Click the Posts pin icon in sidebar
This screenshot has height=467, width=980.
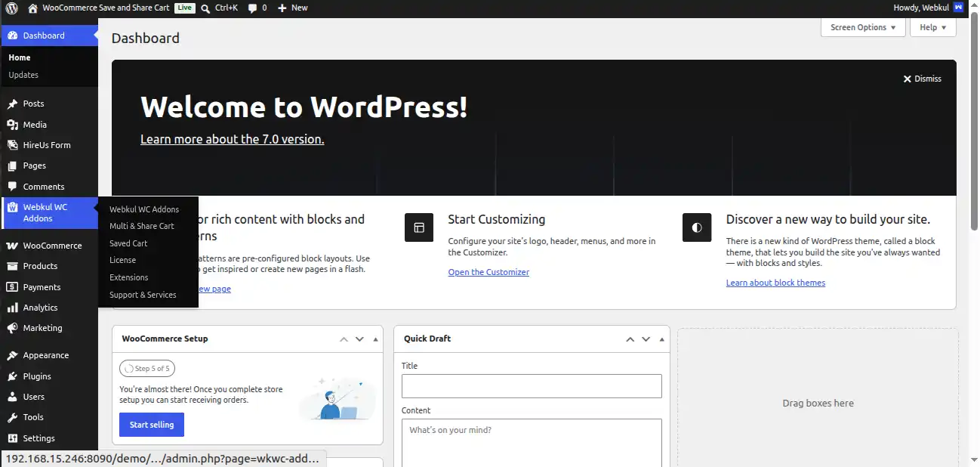point(12,104)
